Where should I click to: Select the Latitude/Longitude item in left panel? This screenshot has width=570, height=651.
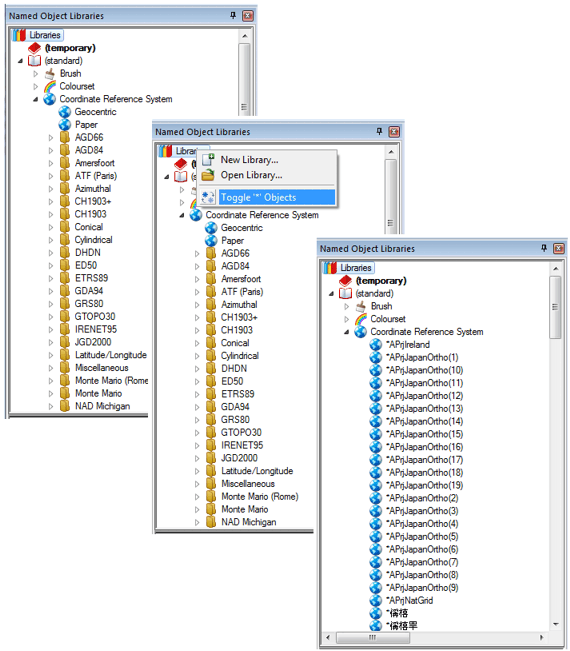(110, 355)
